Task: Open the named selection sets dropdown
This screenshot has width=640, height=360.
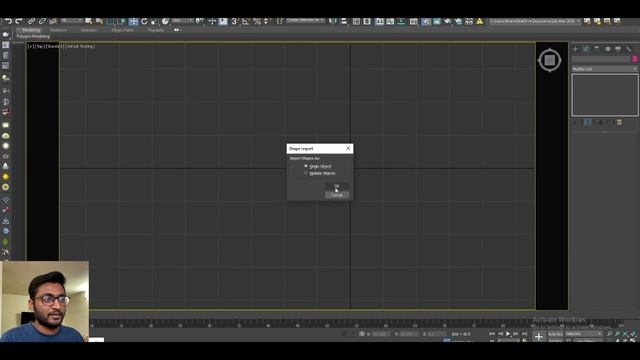Action: click(305, 21)
